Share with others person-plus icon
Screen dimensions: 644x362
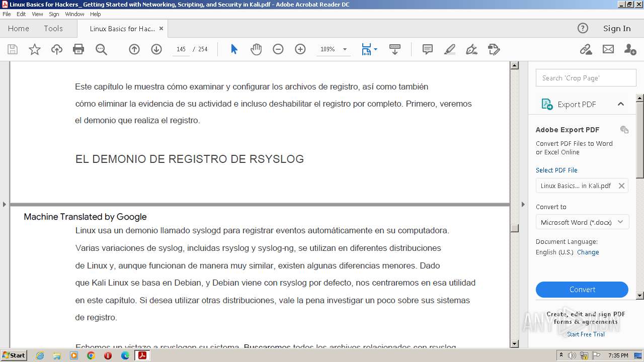point(630,49)
